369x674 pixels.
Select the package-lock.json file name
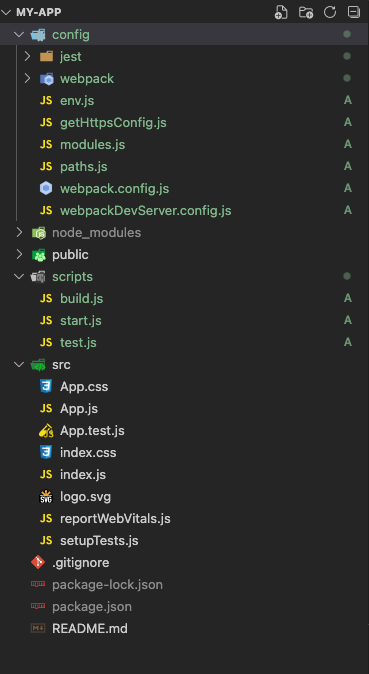tap(108, 585)
